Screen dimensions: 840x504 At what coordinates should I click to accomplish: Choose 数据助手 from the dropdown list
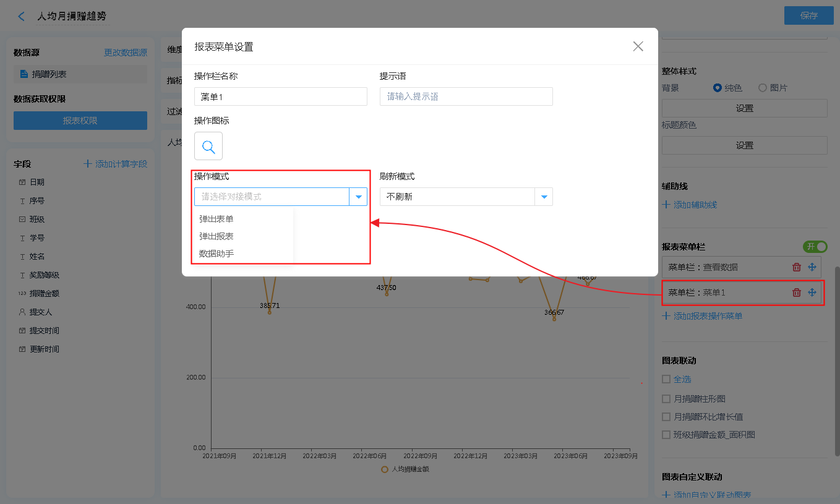coord(216,254)
